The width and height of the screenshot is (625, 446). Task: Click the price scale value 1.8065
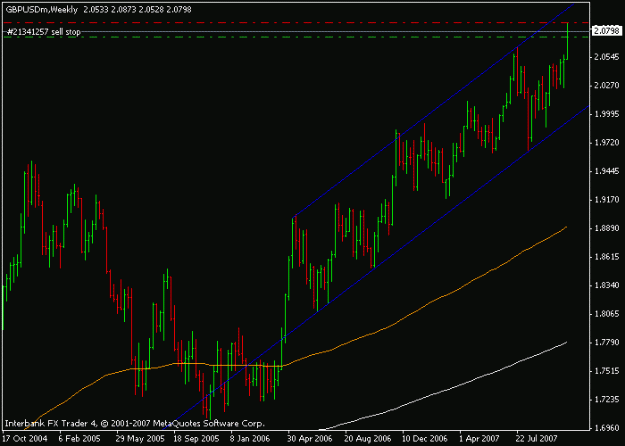click(607, 314)
